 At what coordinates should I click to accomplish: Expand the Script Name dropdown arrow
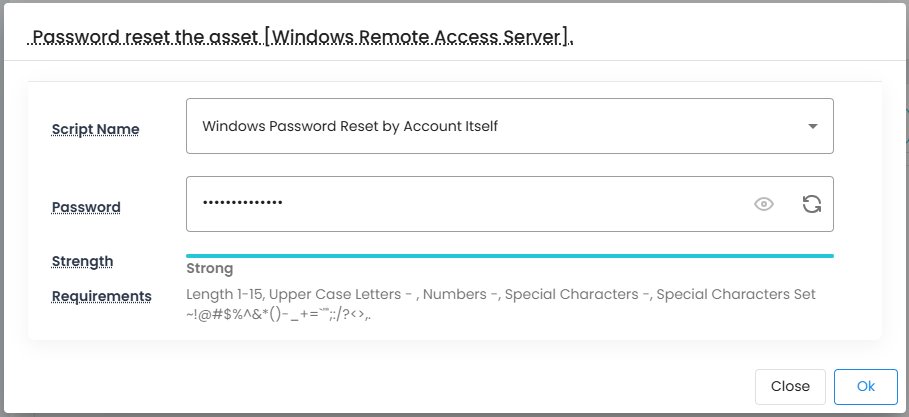[813, 126]
